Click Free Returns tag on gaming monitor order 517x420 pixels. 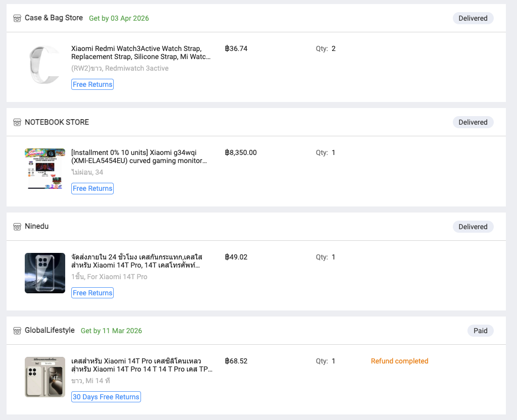[x=92, y=188]
